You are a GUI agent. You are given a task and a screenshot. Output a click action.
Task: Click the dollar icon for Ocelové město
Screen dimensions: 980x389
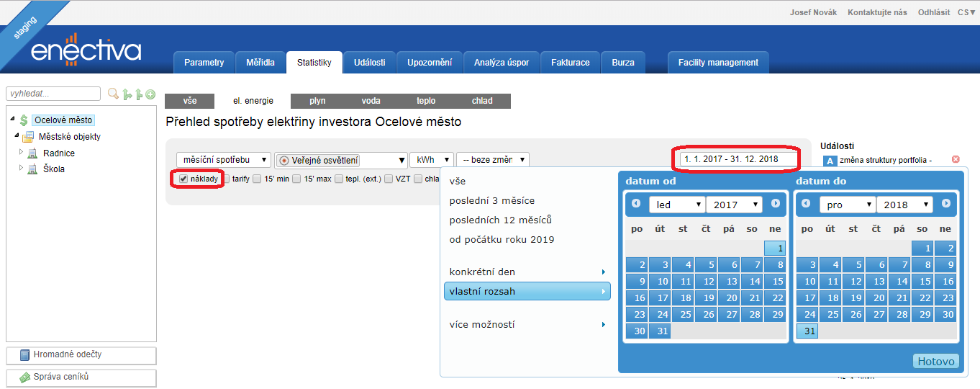tap(24, 120)
